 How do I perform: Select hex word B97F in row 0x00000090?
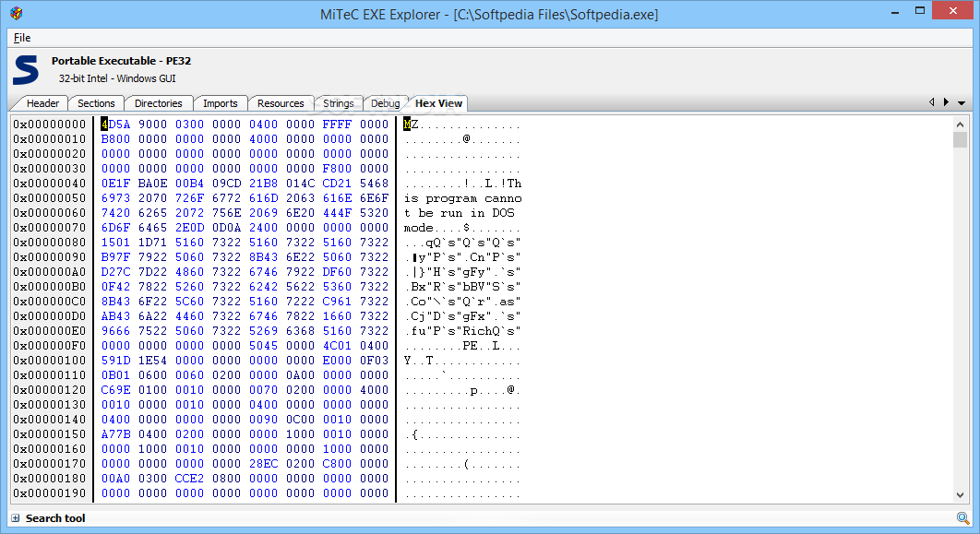click(x=115, y=257)
